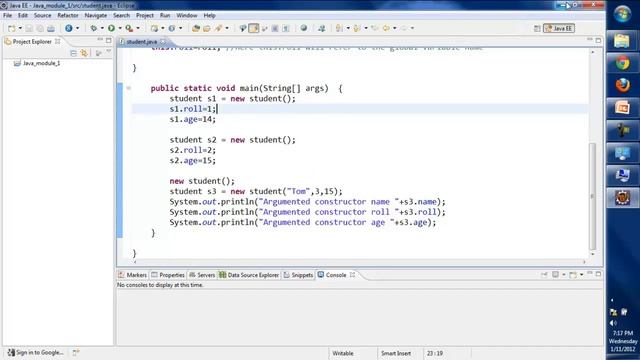Click the Back navigation arrow icon
640x360 pixels.
(x=386, y=28)
